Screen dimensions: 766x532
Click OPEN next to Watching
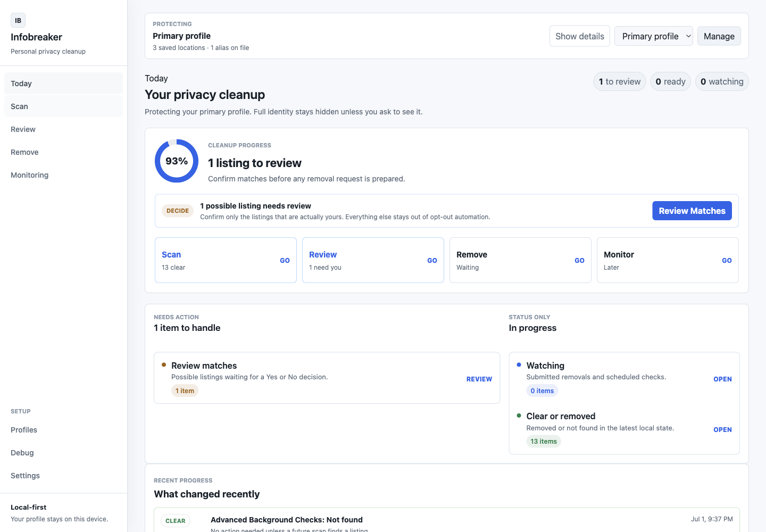(x=722, y=379)
